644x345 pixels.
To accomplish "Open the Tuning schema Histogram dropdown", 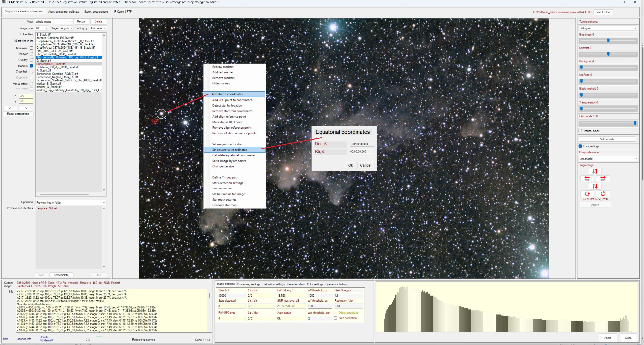I will (608, 28).
